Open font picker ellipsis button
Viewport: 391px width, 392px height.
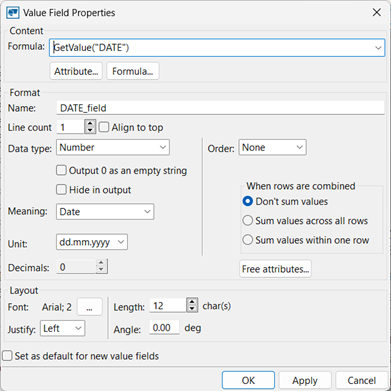tap(89, 307)
